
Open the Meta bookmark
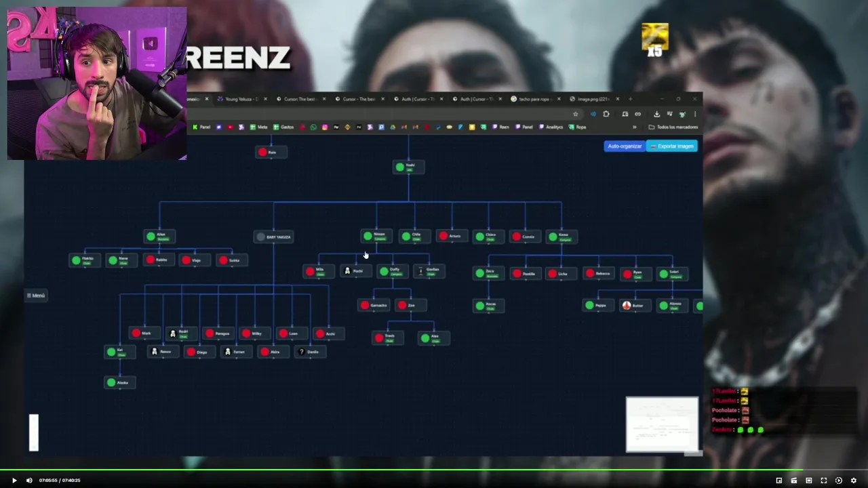tap(258, 127)
